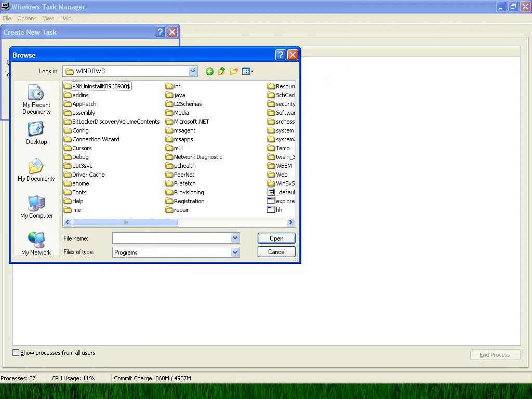Click the horizontal scrollbar thumb in file list
Screen dimensions: 532x399
pos(126,222)
